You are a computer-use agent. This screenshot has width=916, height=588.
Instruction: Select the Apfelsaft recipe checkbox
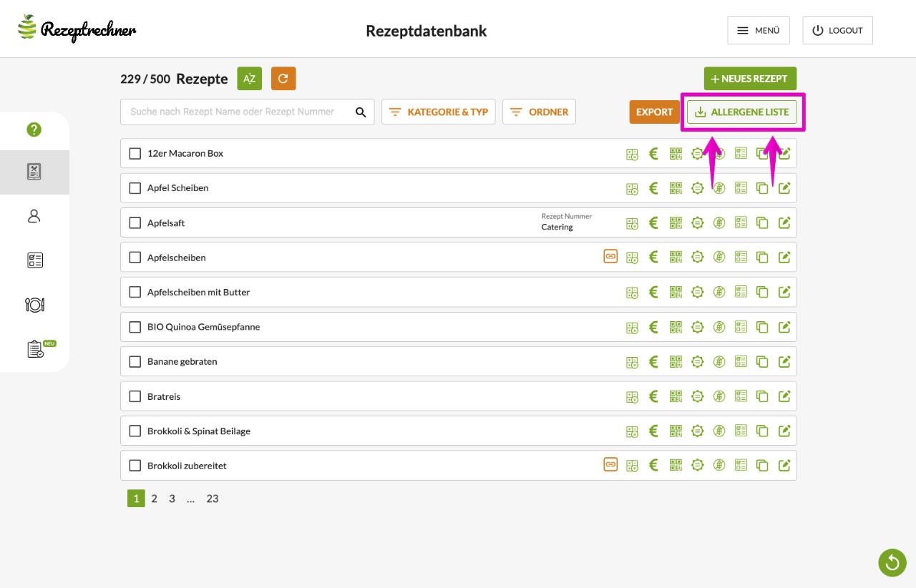coord(135,223)
